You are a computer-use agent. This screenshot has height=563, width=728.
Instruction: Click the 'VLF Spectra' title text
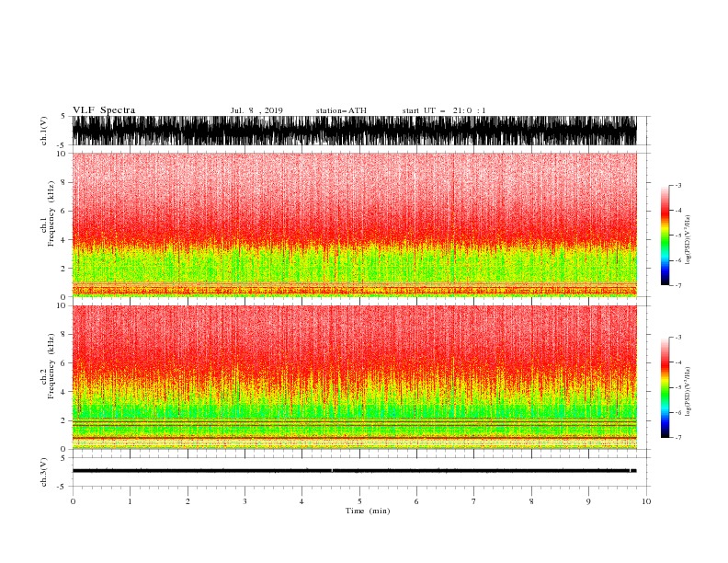pos(104,110)
